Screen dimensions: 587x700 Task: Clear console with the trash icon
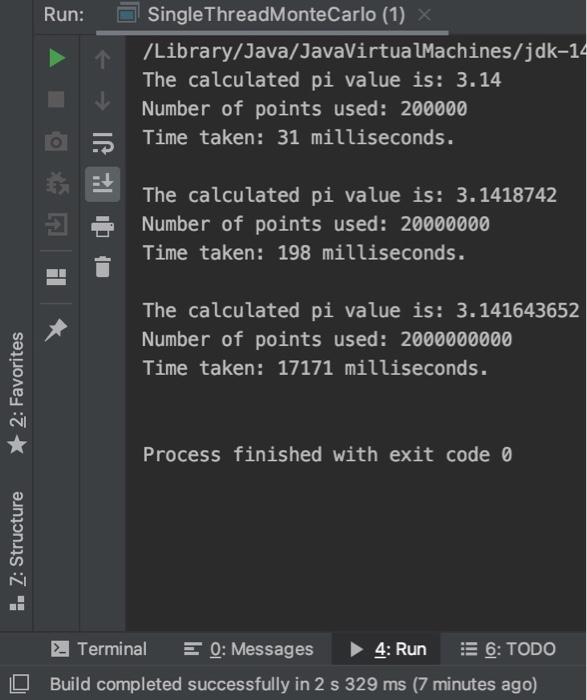click(x=103, y=267)
